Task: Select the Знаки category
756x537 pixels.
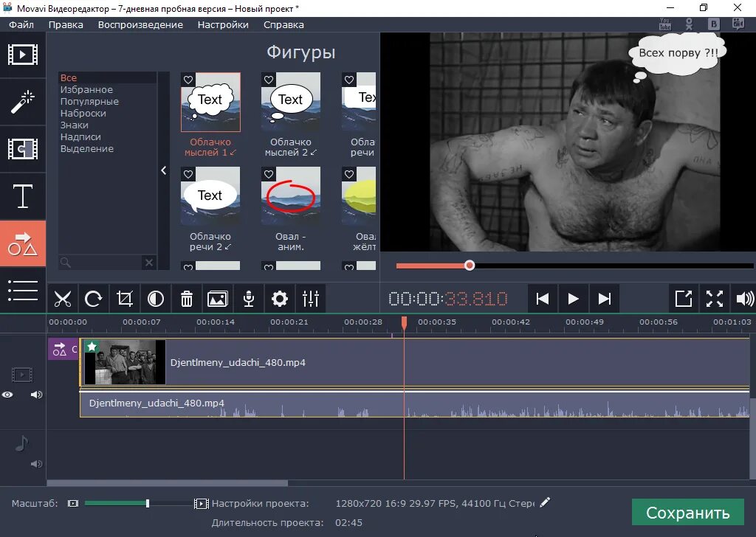Action: pyautogui.click(x=107, y=125)
